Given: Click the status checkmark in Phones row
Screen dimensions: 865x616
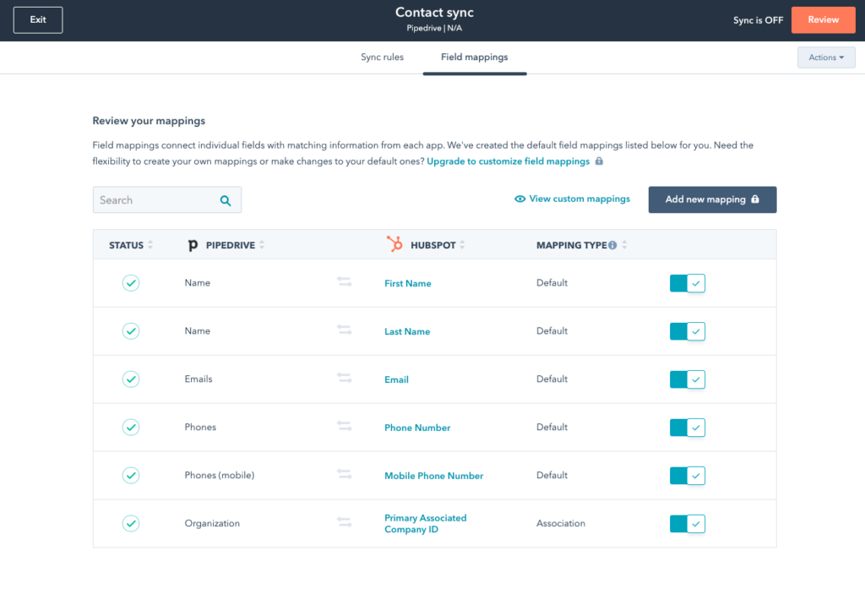Looking at the screenshot, I should [x=131, y=428].
